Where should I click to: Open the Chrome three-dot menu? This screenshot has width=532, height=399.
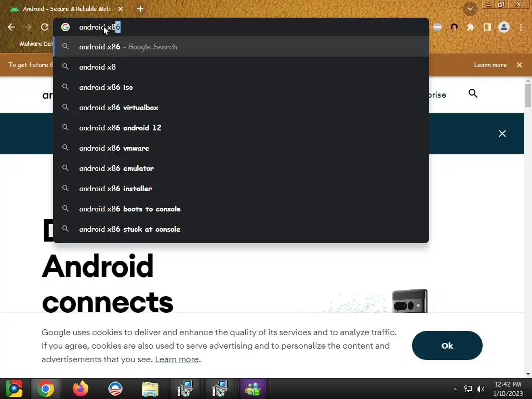(x=521, y=27)
